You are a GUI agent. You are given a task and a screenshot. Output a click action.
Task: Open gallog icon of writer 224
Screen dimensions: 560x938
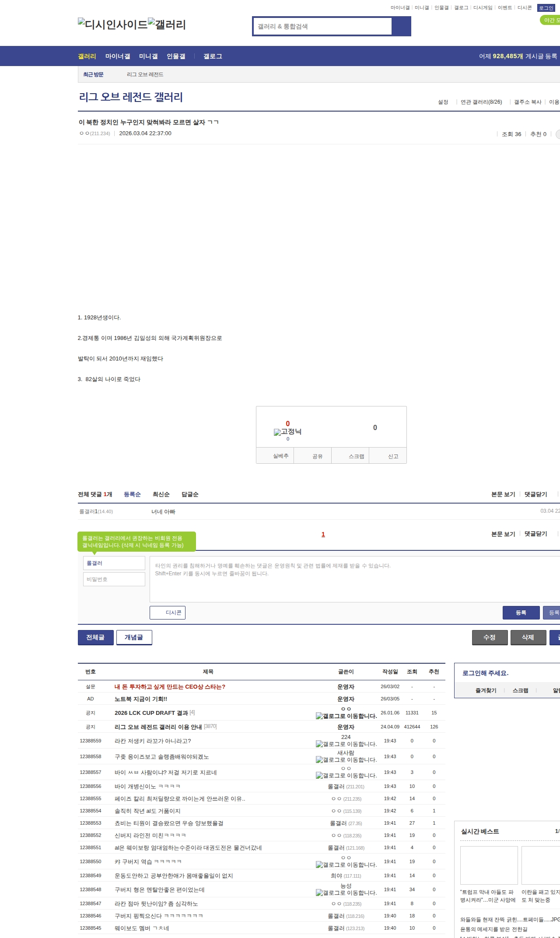click(346, 744)
